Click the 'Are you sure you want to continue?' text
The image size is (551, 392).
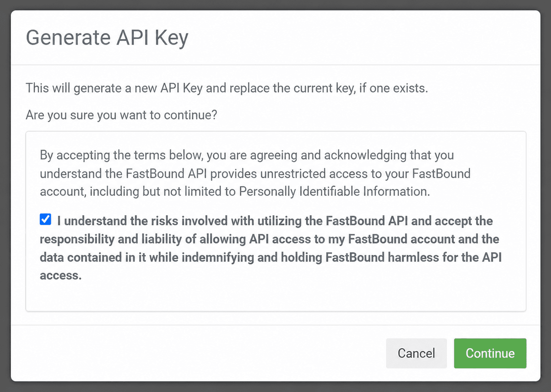tap(121, 115)
